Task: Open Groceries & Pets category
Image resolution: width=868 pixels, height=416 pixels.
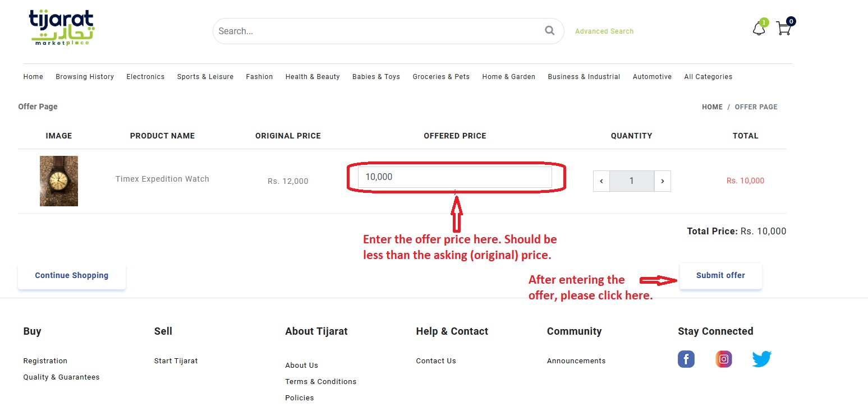Action: pyautogui.click(x=441, y=77)
